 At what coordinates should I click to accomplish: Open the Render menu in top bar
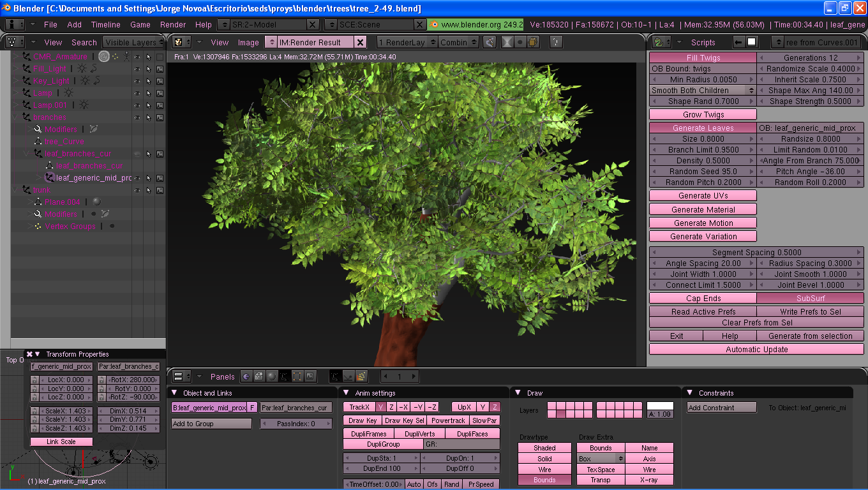click(173, 24)
